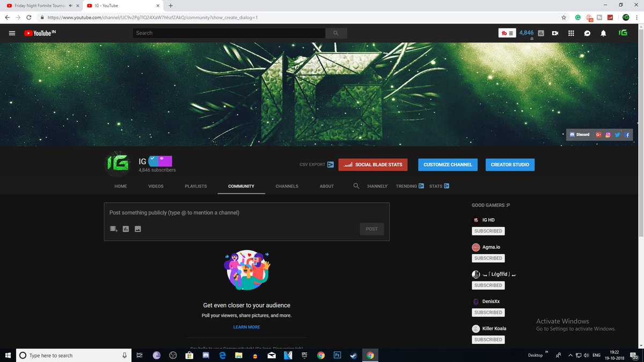Toggle Subscribed for Legend channel

pos(488,285)
